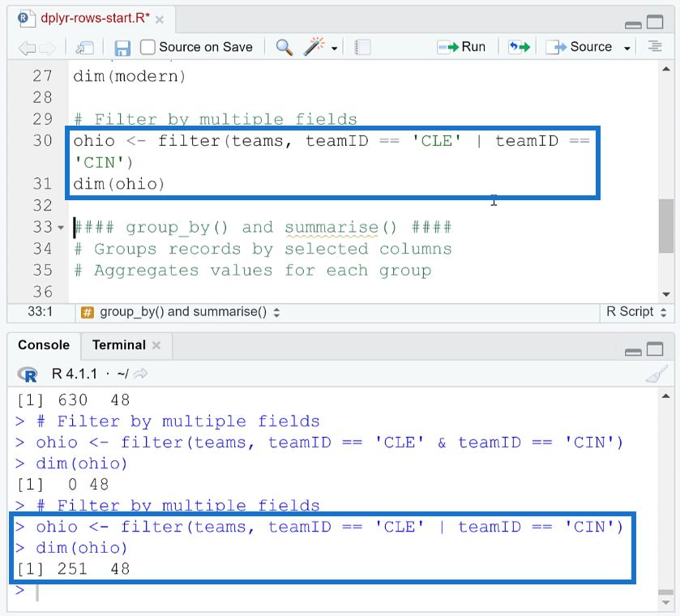Maximize the source editor pane
Screen dimensions: 680x616
[656, 22]
